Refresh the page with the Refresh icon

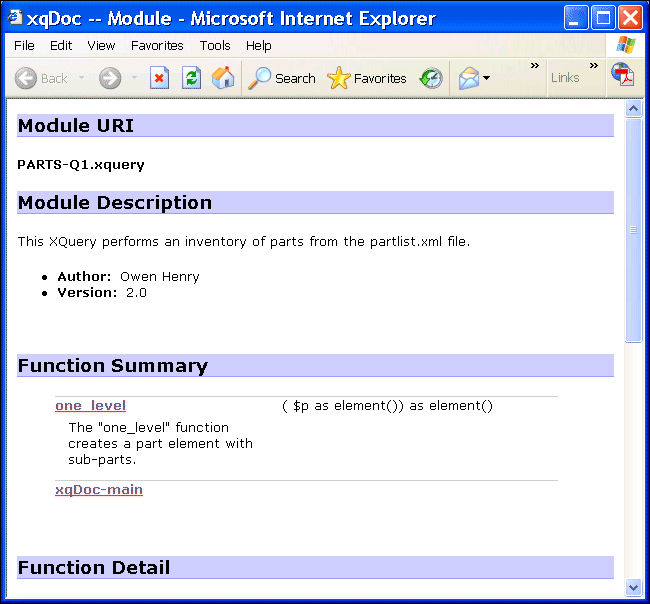191,78
